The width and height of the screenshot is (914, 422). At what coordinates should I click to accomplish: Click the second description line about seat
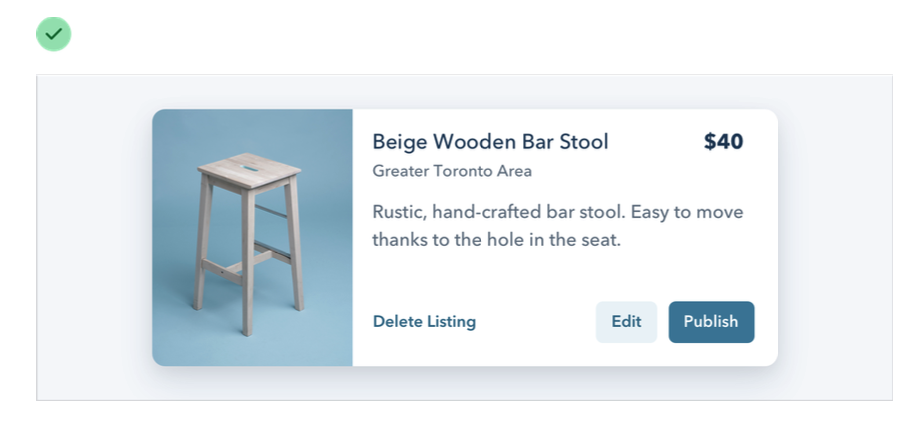(496, 240)
